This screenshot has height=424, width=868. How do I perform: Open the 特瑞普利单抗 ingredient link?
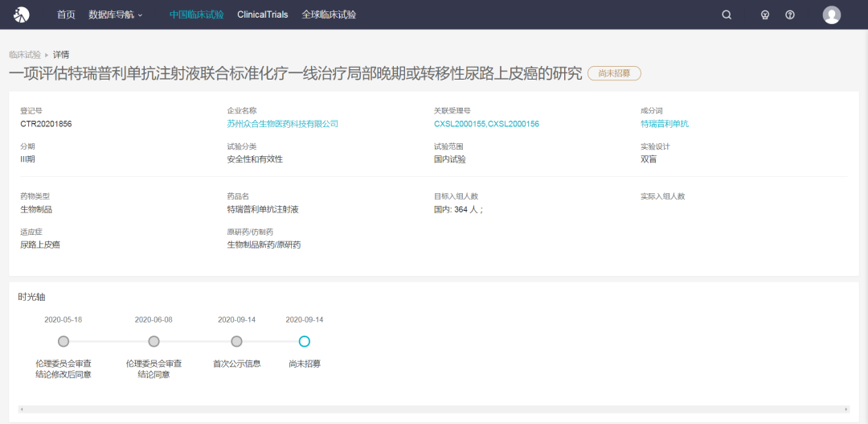(665, 124)
